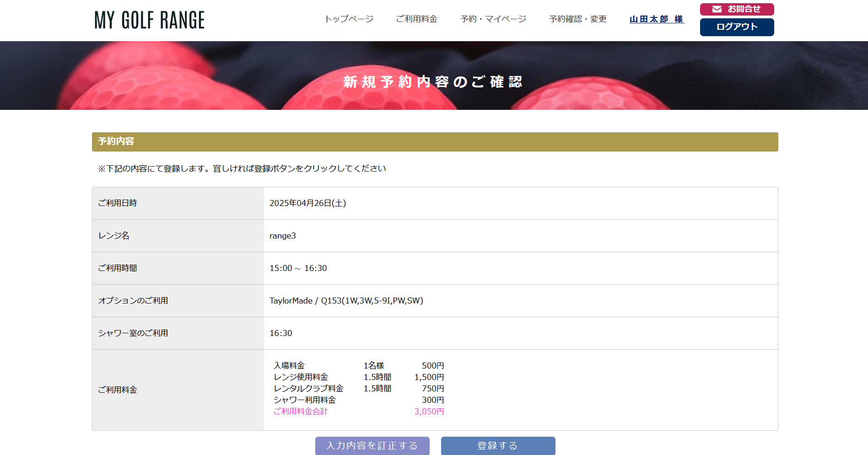This screenshot has height=455, width=868.
Task: Open ご利用料金 in the top navigation
Action: 416,19
